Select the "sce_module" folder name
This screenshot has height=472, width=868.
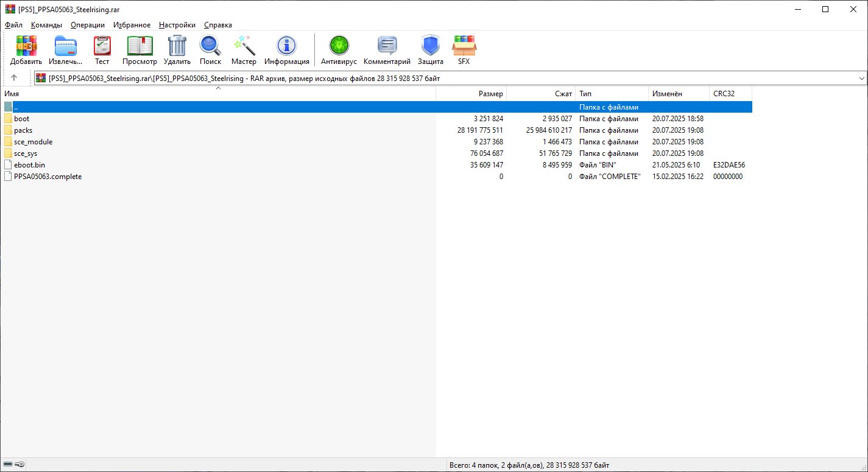click(33, 142)
